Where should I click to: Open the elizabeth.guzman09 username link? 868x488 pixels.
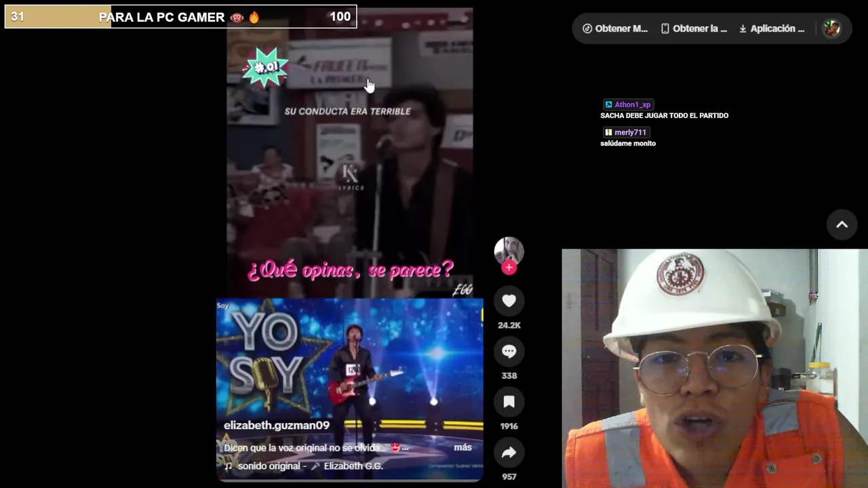pyautogui.click(x=277, y=426)
